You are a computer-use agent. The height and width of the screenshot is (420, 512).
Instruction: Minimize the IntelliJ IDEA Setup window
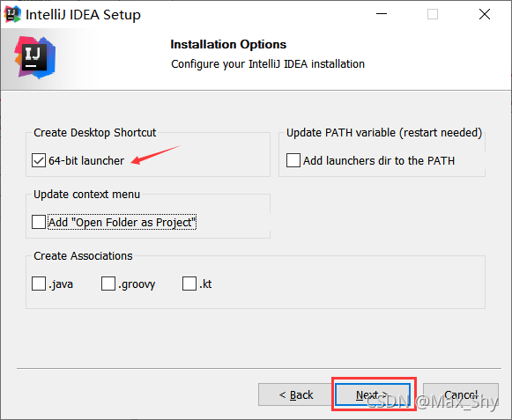point(382,14)
